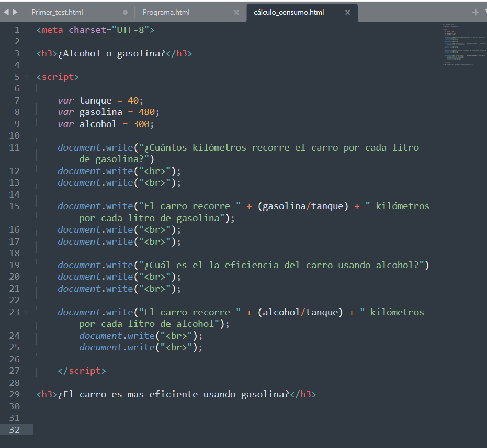Click "¿El carro es mas eficiente" heading
Viewport: 487px width, 448px height.
[128, 394]
